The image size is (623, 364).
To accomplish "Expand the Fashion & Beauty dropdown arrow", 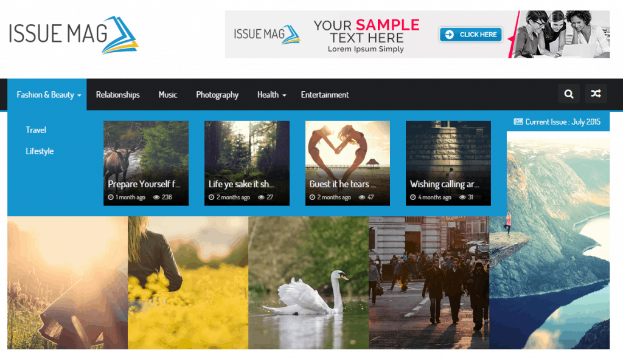I will [x=80, y=95].
